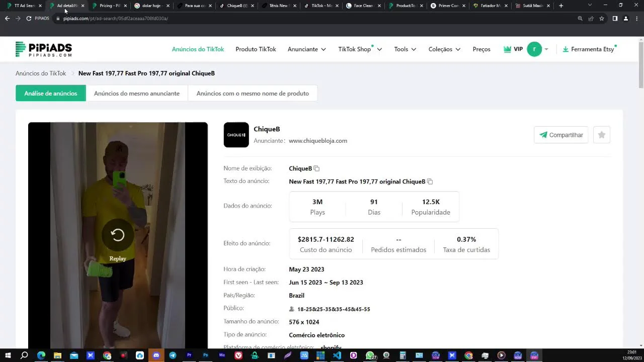
Task: Open WhatsApp from the taskbar
Action: click(370, 355)
